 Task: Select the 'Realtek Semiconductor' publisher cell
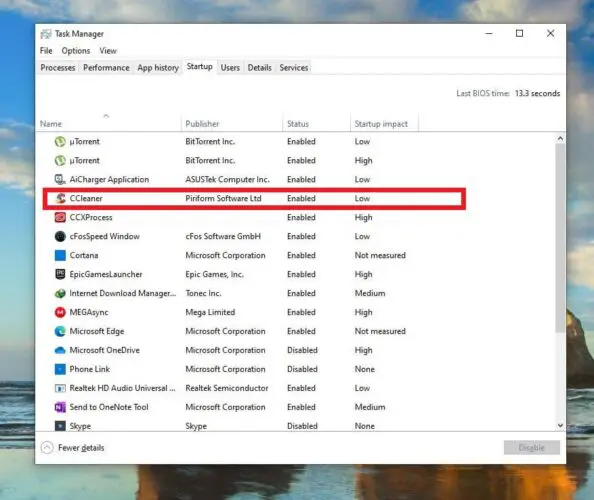point(227,388)
